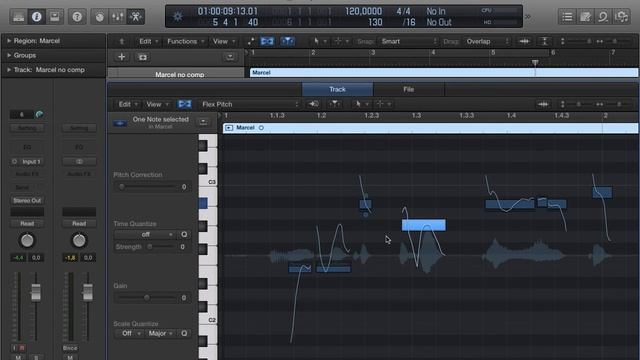Image resolution: width=640 pixels, height=360 pixels.
Task: Open the Snap Smart dropdown
Action: (409, 41)
